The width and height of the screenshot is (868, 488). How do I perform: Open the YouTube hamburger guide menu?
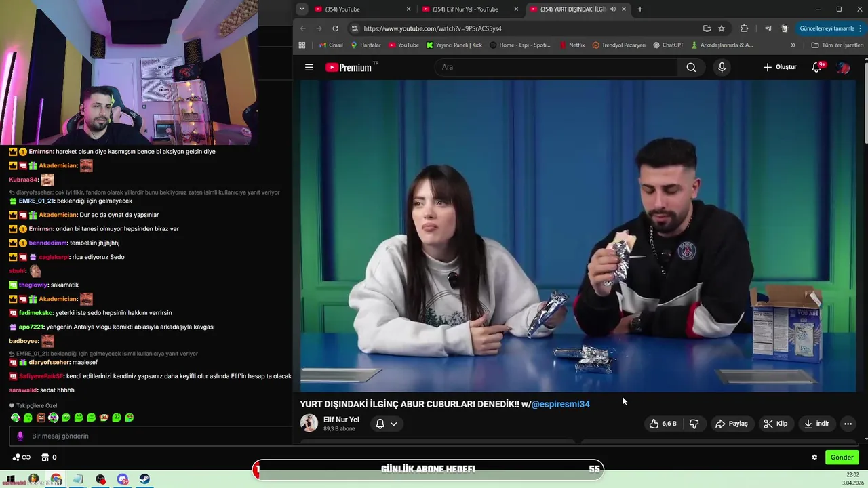309,67
